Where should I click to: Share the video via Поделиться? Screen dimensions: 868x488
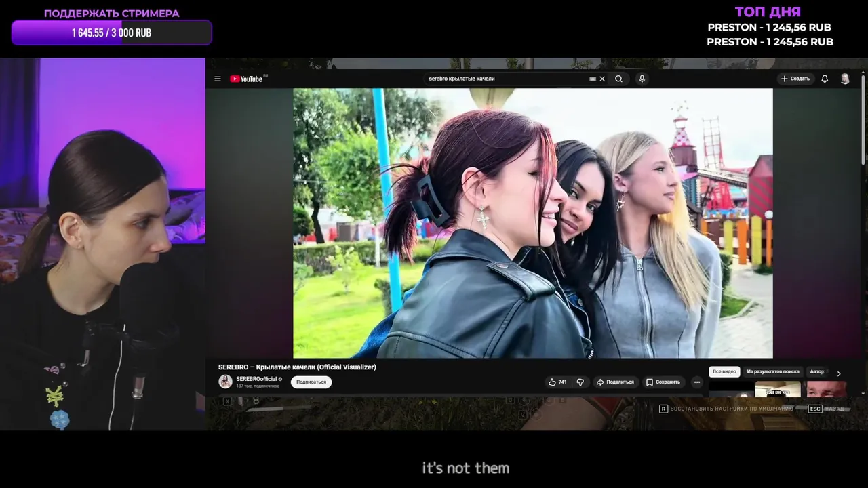(x=614, y=382)
